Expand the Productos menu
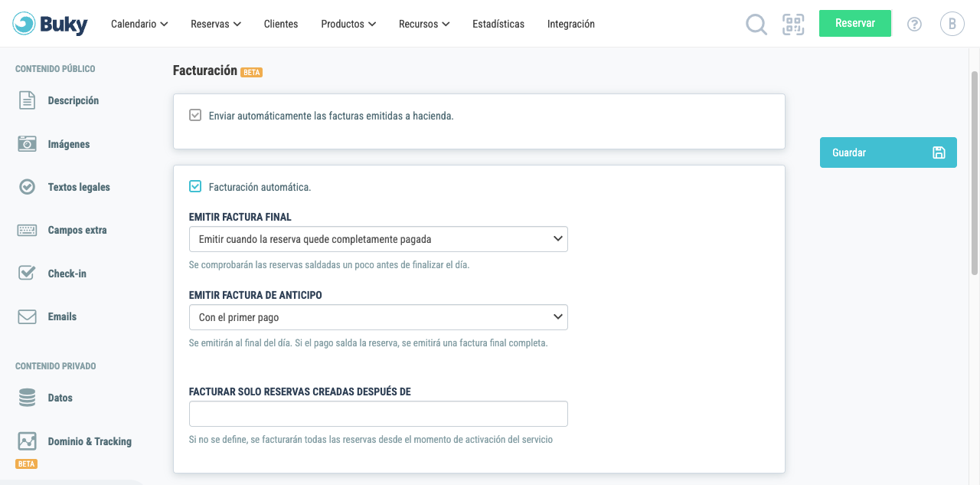The height and width of the screenshot is (485, 980). pos(348,24)
